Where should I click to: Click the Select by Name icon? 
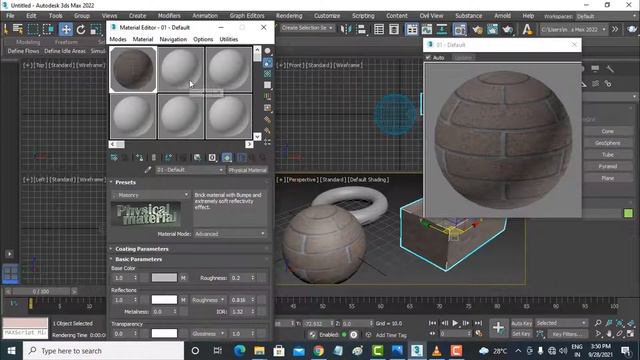point(18,29)
